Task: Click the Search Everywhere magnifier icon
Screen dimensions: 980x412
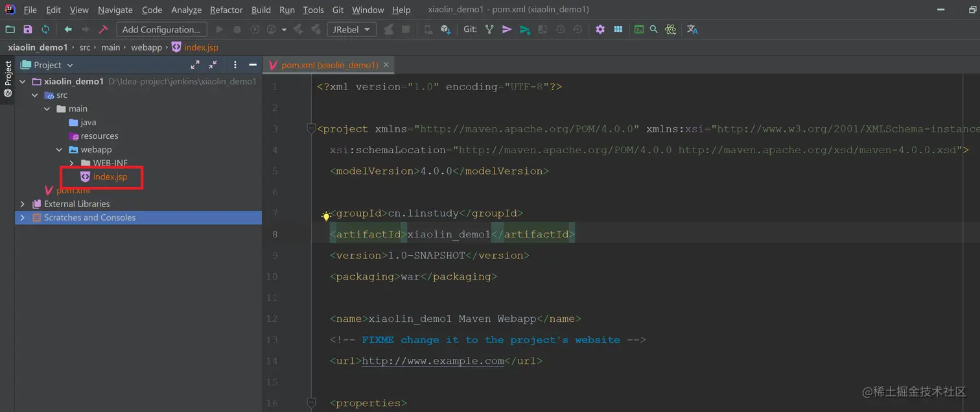Action: coord(654,29)
